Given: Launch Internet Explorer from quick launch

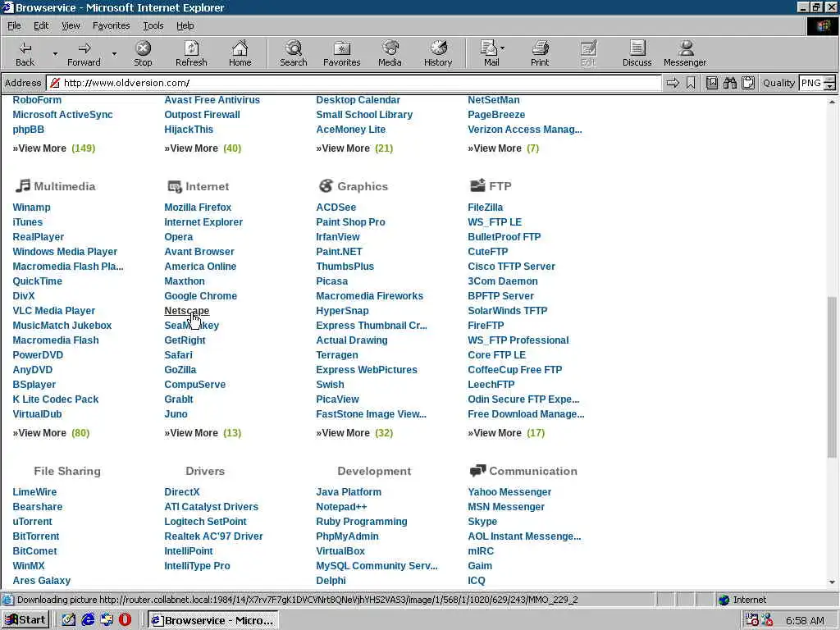Looking at the screenshot, I should [x=88, y=620].
